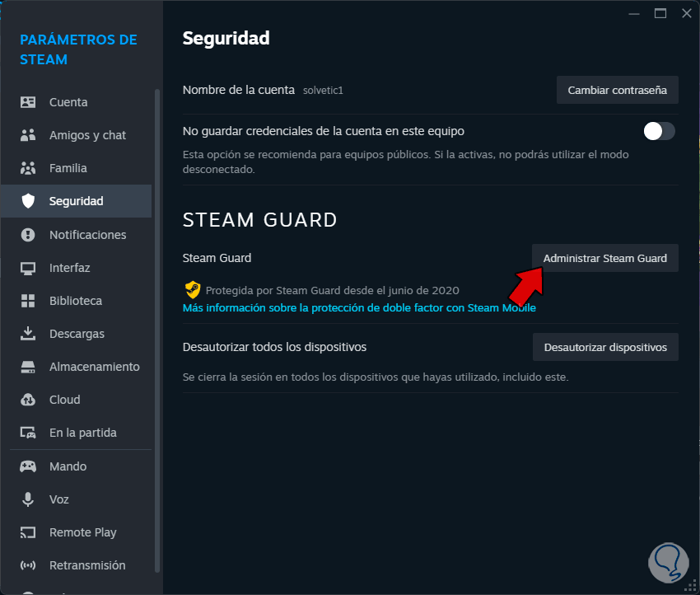Click the Interfaz monitor icon
700x595 pixels.
pos(28,268)
